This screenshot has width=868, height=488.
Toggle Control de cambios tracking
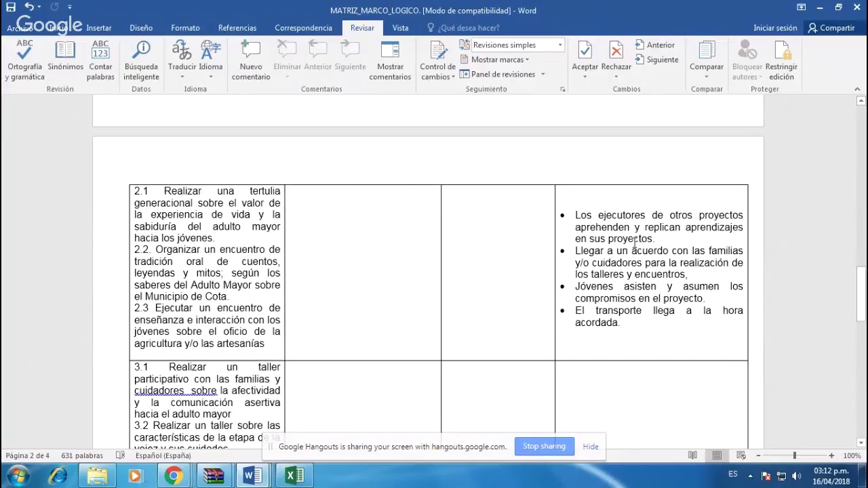coord(437,60)
